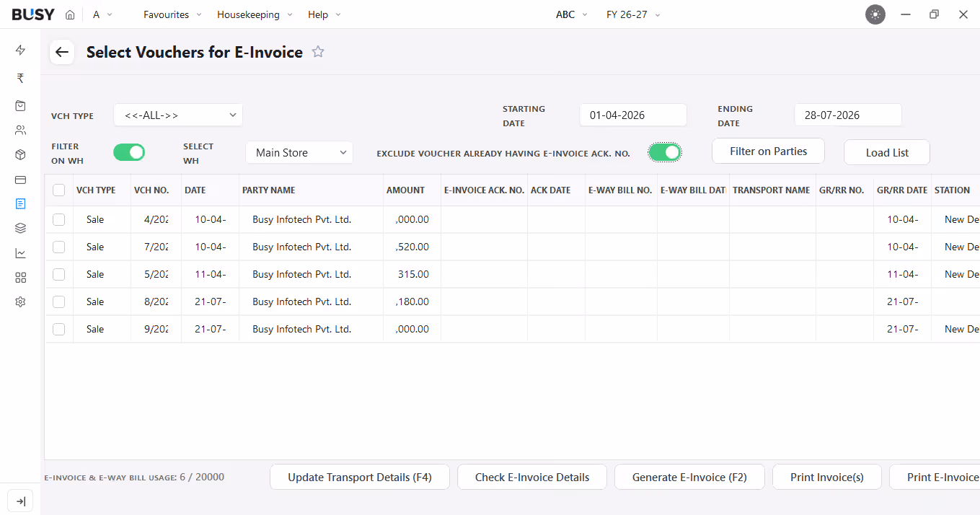
Task: Click the E-INVOICE ACK. NO. column header
Action: coord(484,190)
